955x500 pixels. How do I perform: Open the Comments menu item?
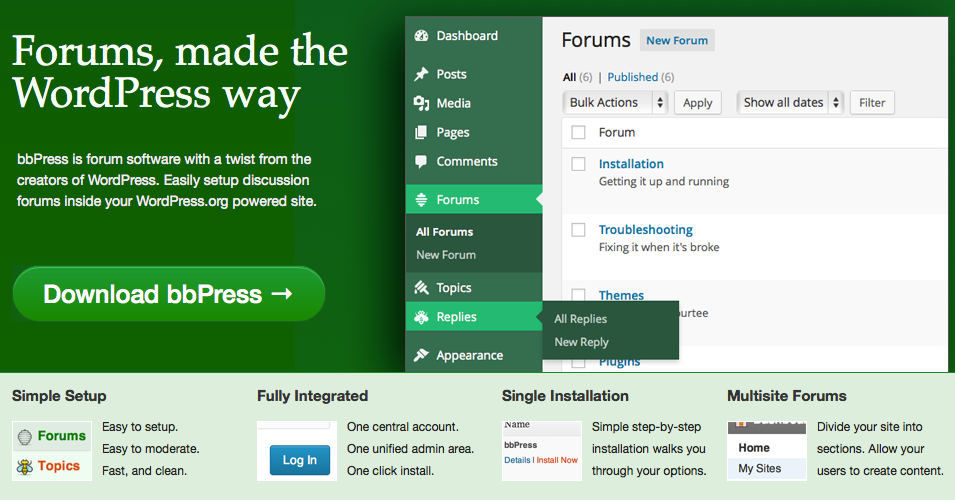(x=474, y=161)
